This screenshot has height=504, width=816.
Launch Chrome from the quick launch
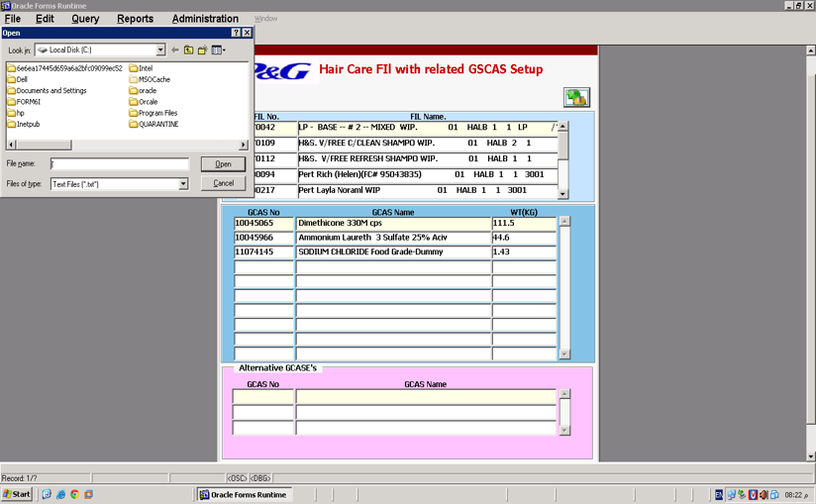[x=75, y=495]
